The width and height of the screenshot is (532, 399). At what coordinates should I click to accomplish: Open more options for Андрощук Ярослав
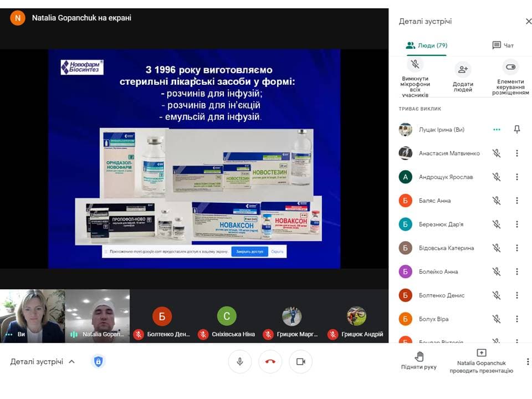[516, 177]
